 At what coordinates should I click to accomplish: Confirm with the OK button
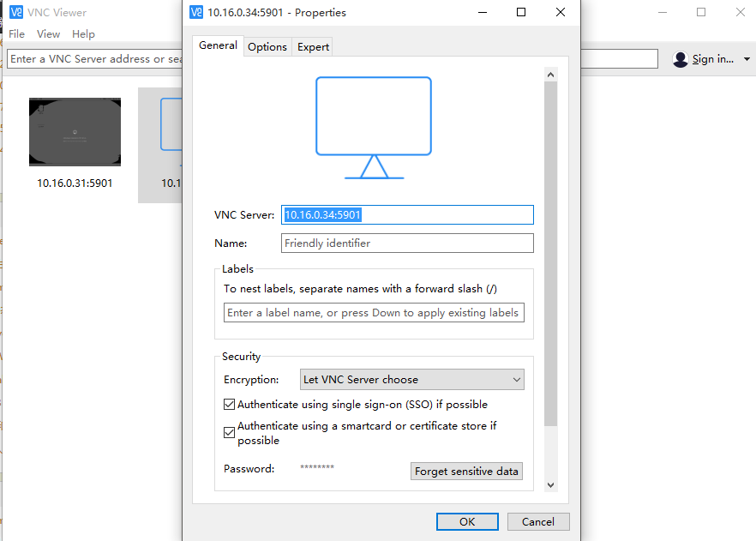coord(467,522)
